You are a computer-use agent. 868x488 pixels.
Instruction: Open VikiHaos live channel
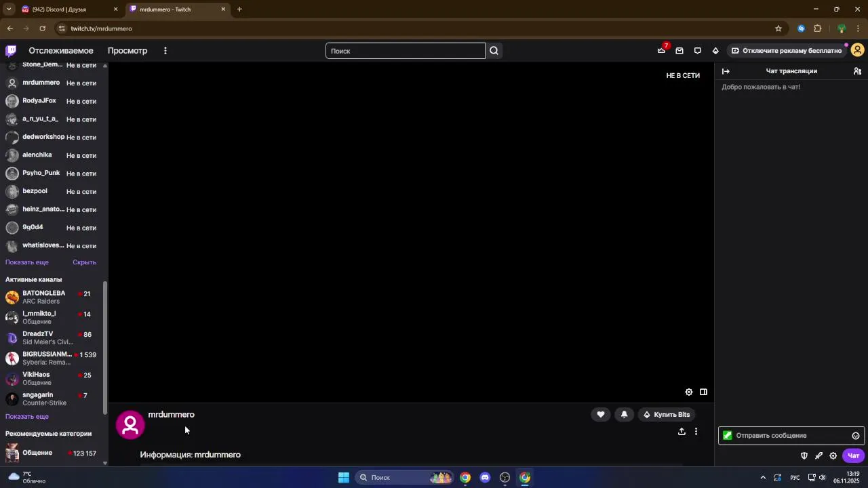coord(52,378)
